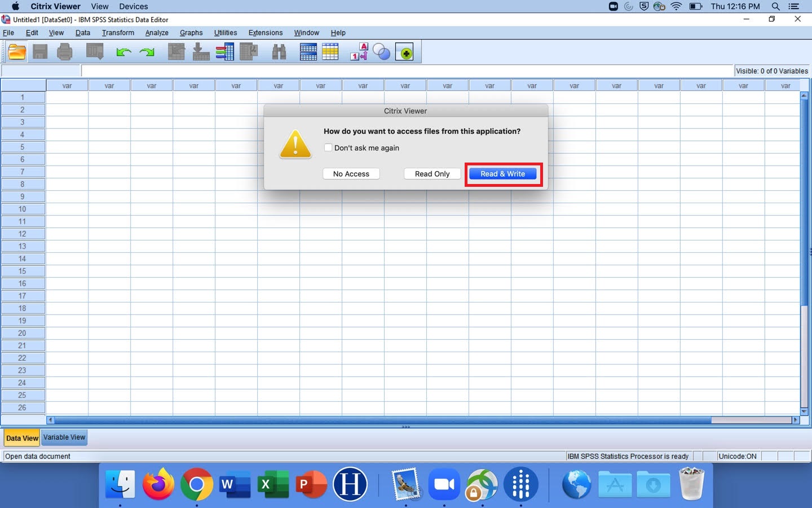Select row header 1

[x=23, y=97]
